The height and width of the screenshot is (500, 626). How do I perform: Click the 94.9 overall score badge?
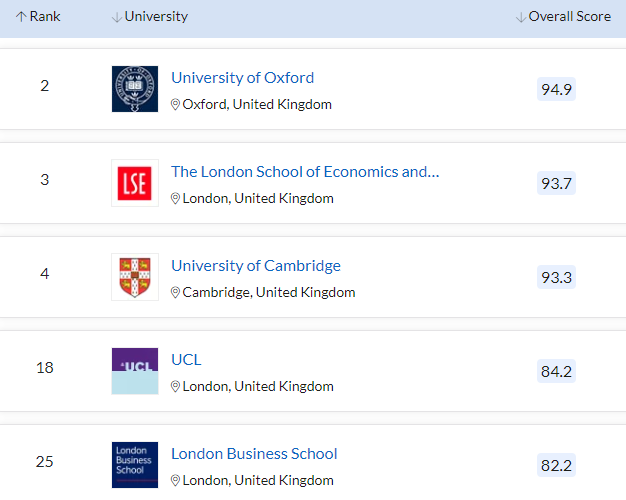556,89
